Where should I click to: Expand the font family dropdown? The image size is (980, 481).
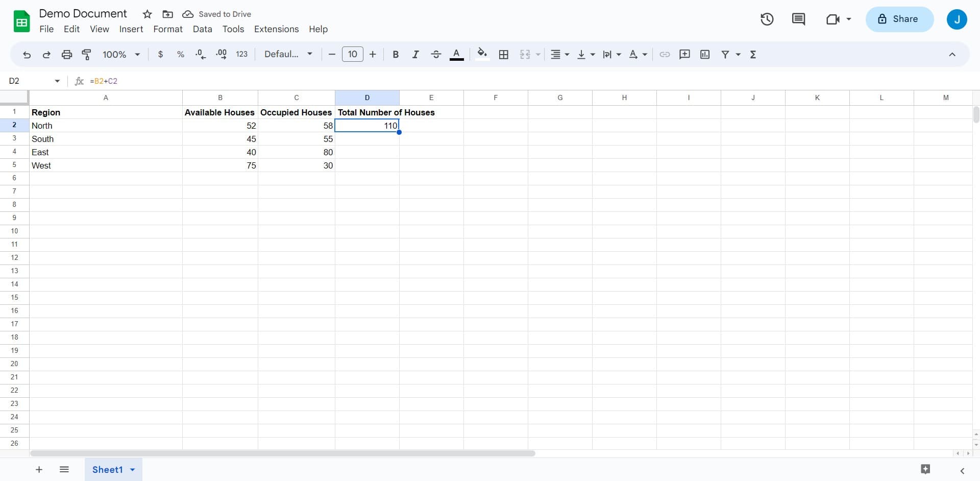point(288,54)
